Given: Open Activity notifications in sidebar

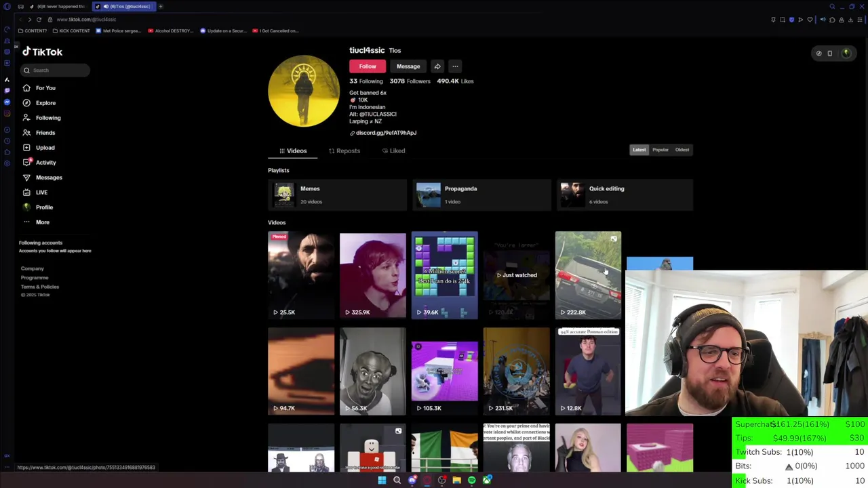Looking at the screenshot, I should coord(39,163).
